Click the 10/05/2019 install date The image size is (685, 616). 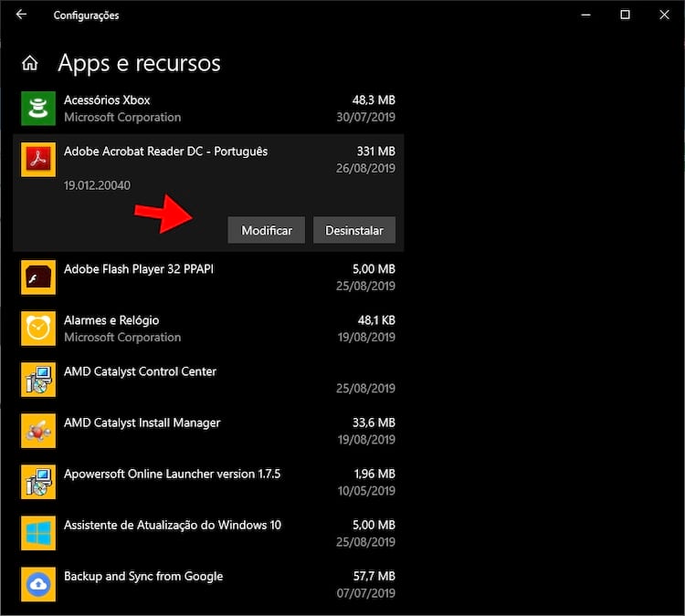point(366,491)
